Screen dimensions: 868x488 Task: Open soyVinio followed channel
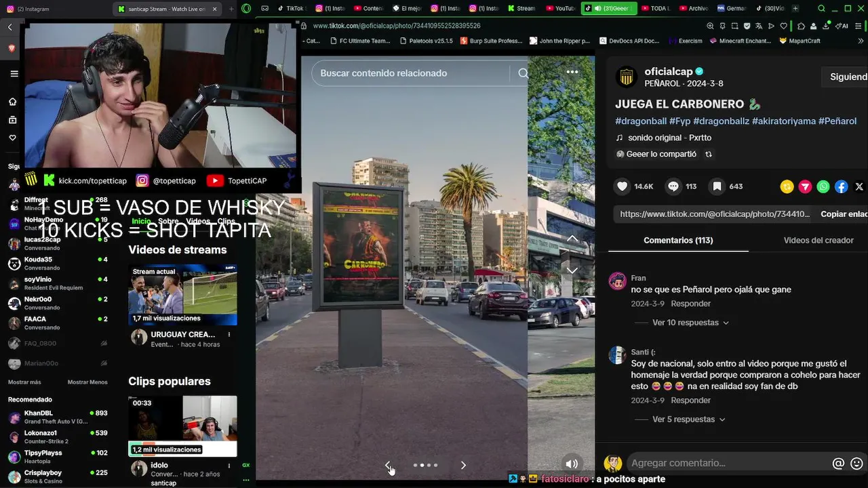pos(58,283)
